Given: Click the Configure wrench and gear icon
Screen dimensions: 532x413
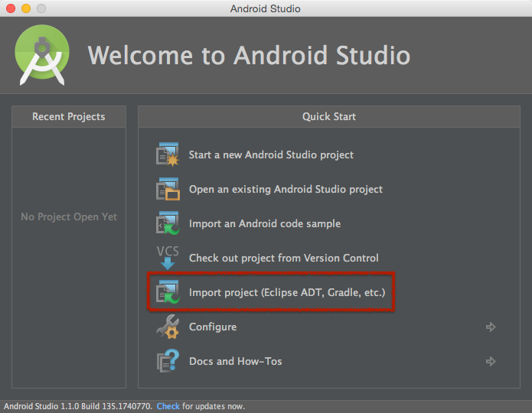Looking at the screenshot, I should [168, 327].
